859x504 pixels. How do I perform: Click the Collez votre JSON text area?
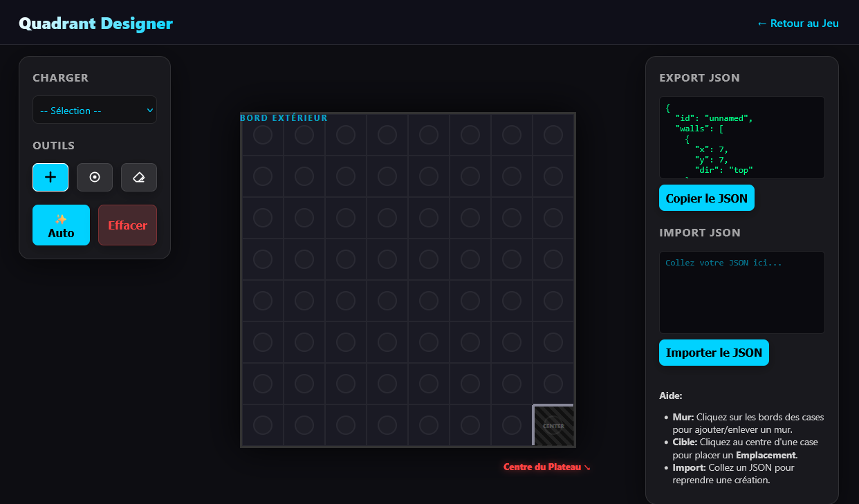point(741,292)
